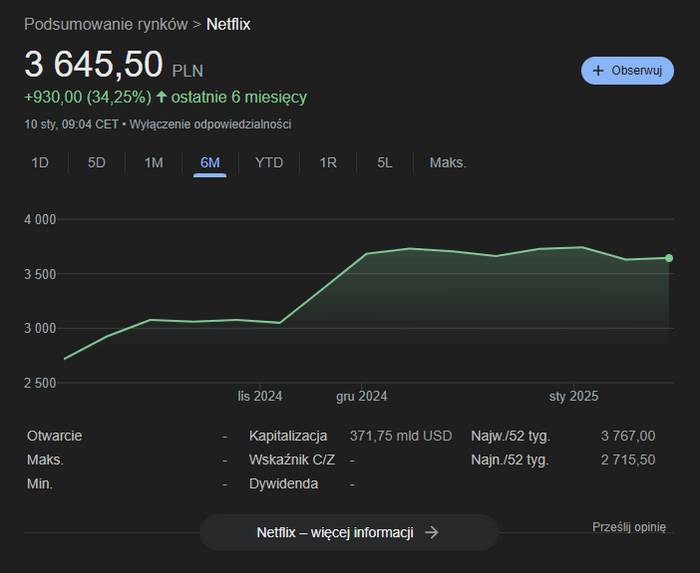
Task: Click the Najw./52 tyg. label
Action: coord(511,436)
